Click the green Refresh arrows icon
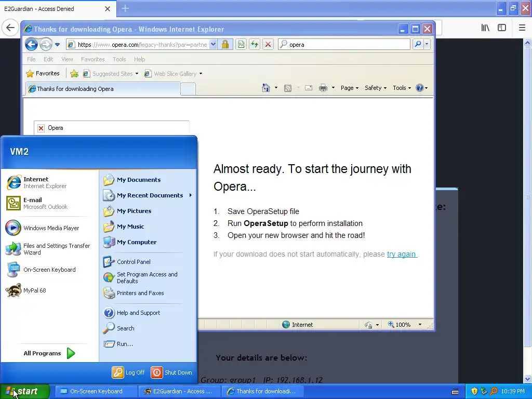The height and width of the screenshot is (399, 532). point(255,45)
